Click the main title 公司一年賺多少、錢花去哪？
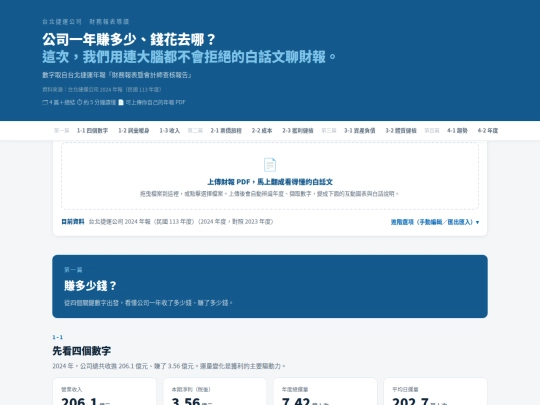 click(129, 40)
